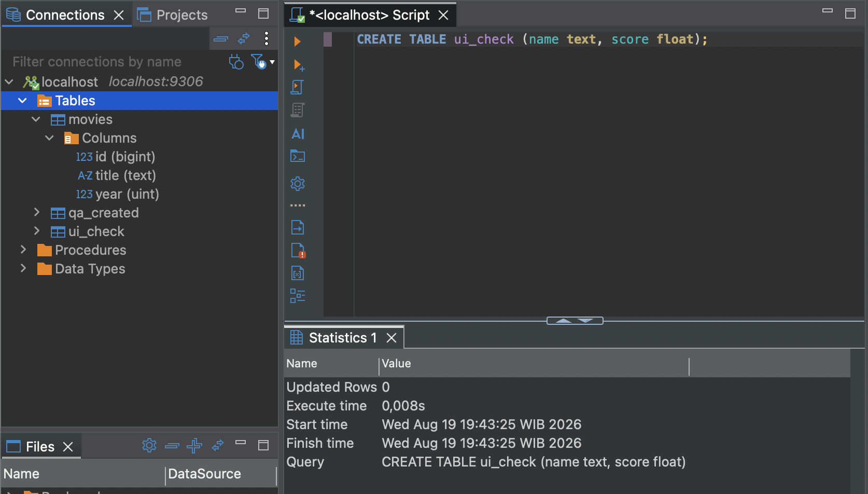Screen dimensions: 868x494
Task: Open the SQL variables panel icon
Action: (x=298, y=273)
